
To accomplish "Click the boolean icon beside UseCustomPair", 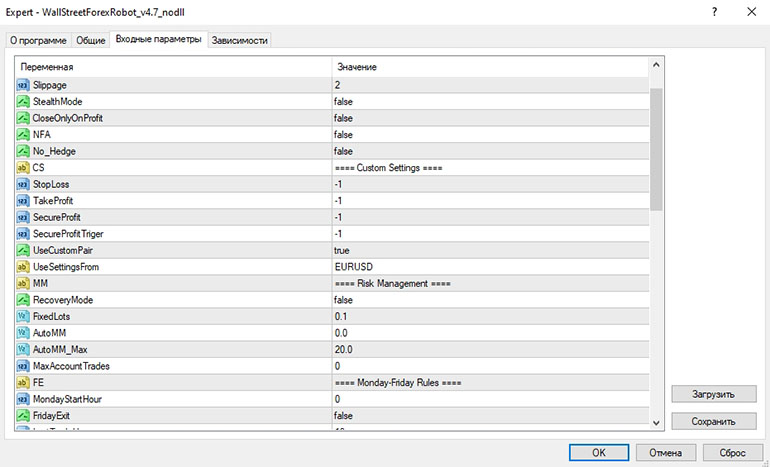I will pyautogui.click(x=23, y=250).
